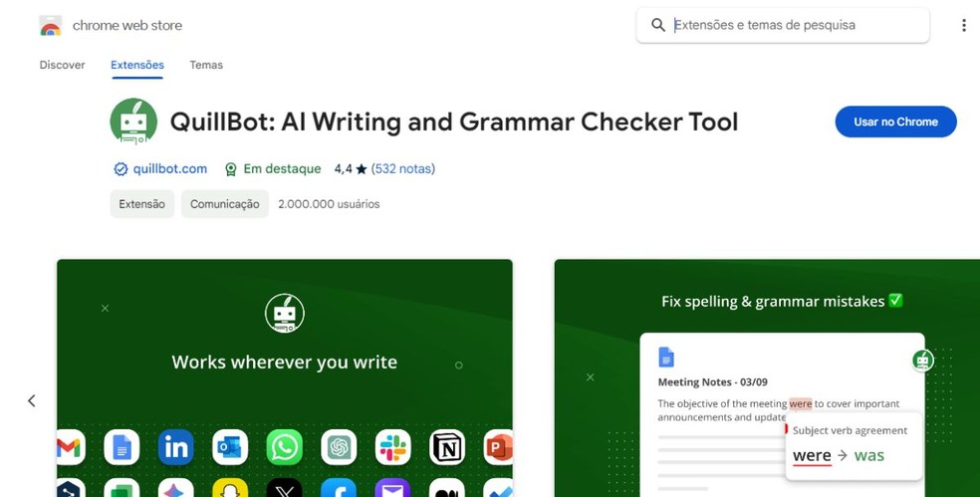The width and height of the screenshot is (980, 497).
Task: Select the Extensões tab
Action: [x=137, y=65]
